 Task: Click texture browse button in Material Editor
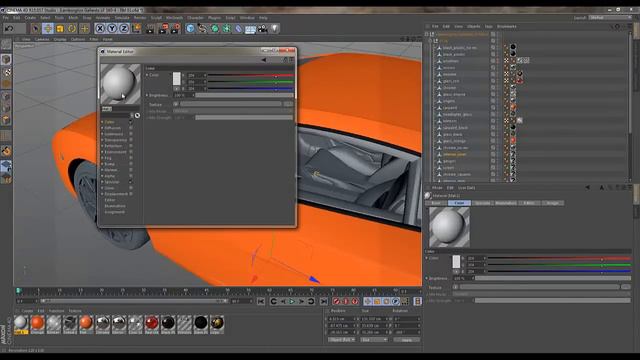(288, 104)
